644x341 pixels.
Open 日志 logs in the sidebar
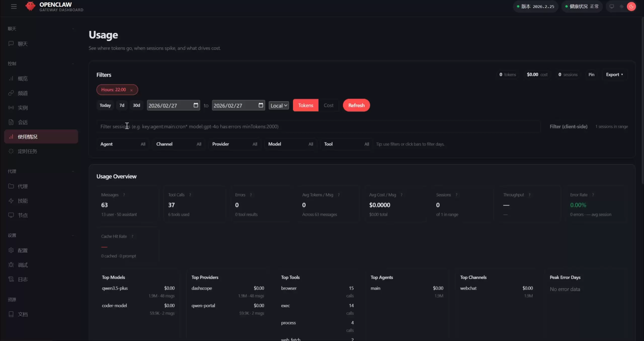tap(23, 279)
